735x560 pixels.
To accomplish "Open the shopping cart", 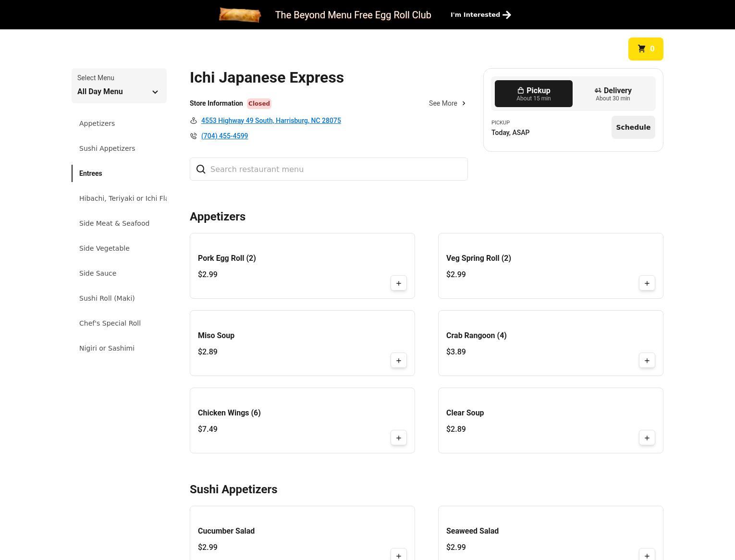I will tap(645, 49).
